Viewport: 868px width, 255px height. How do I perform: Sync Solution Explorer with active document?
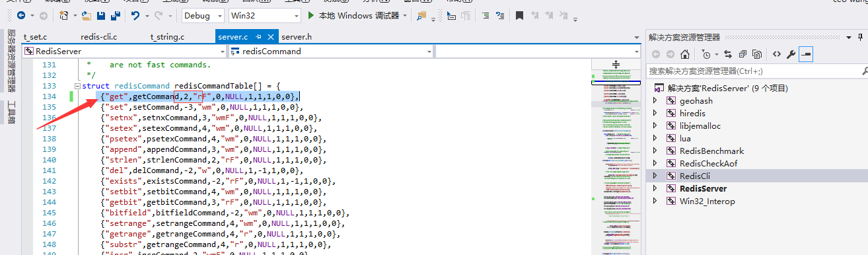pyautogui.click(x=728, y=54)
